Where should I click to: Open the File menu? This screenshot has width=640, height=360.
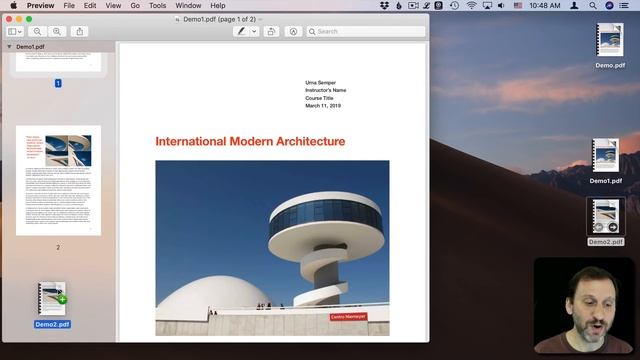[69, 5]
